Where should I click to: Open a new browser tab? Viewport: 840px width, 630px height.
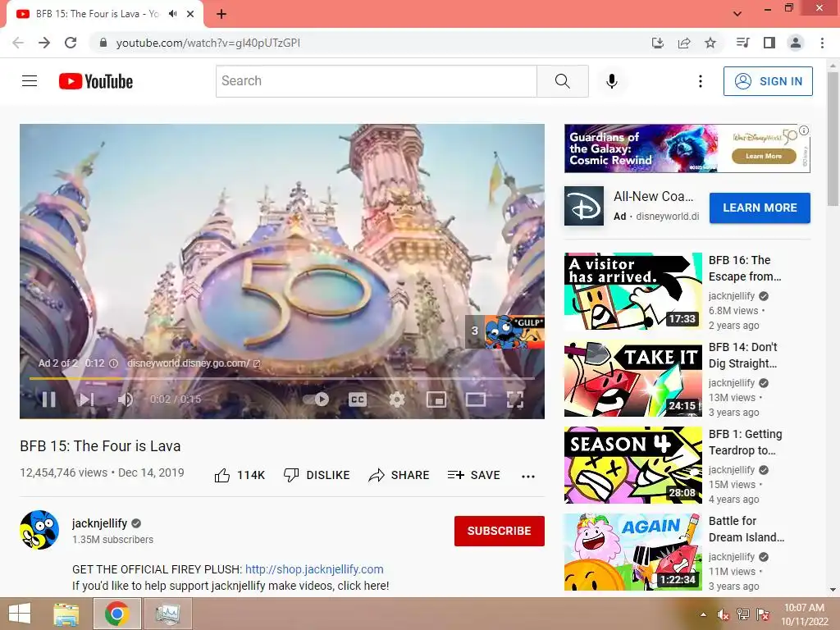221,14
